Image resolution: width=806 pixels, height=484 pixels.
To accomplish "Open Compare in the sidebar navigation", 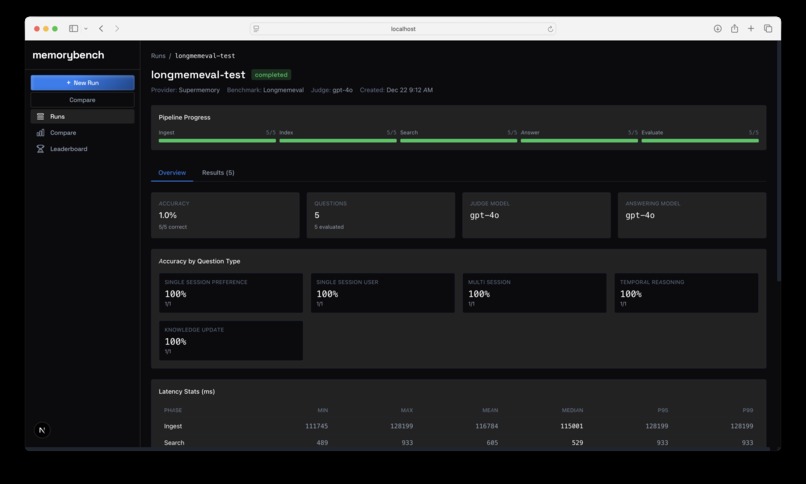I will point(82,133).
